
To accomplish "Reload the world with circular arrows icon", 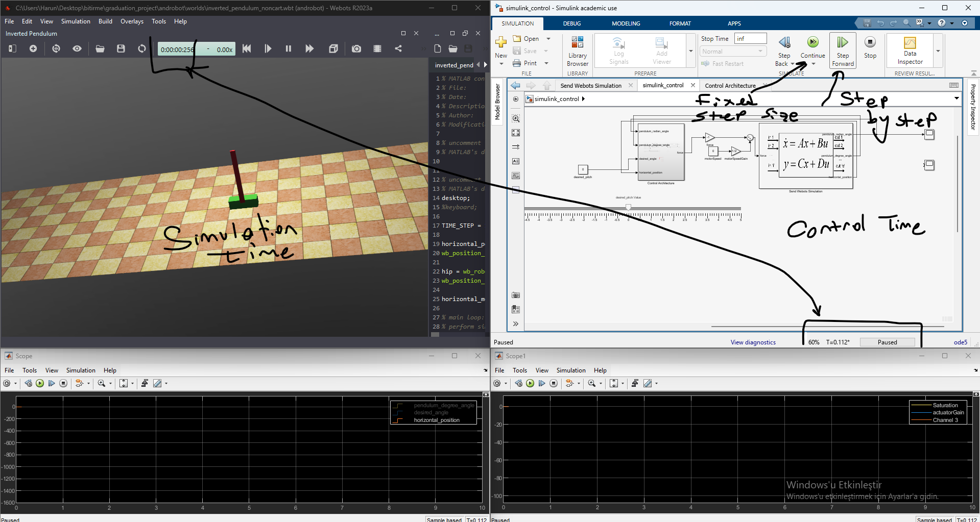I will [x=142, y=48].
